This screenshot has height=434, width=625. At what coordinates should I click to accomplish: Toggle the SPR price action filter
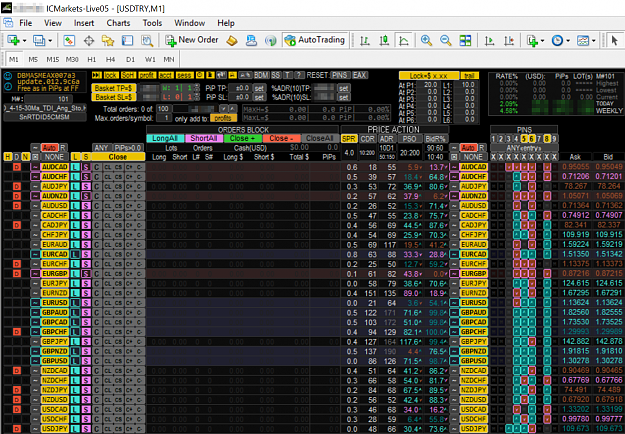pyautogui.click(x=348, y=139)
